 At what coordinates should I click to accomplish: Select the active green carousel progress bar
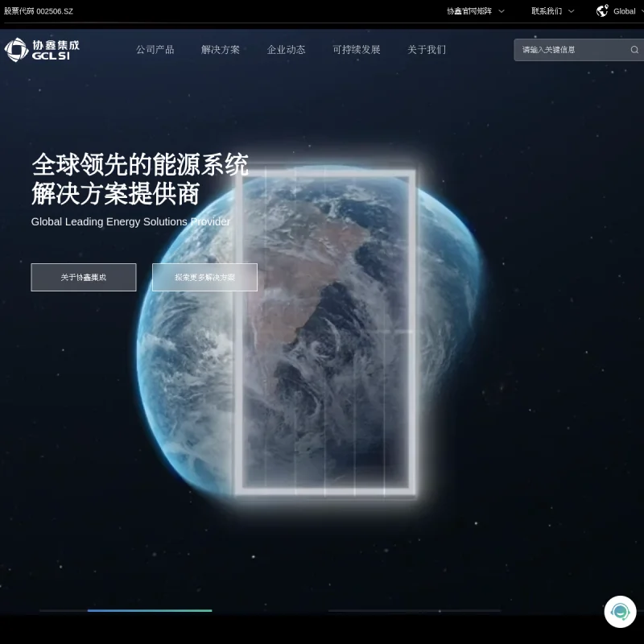[x=150, y=611]
